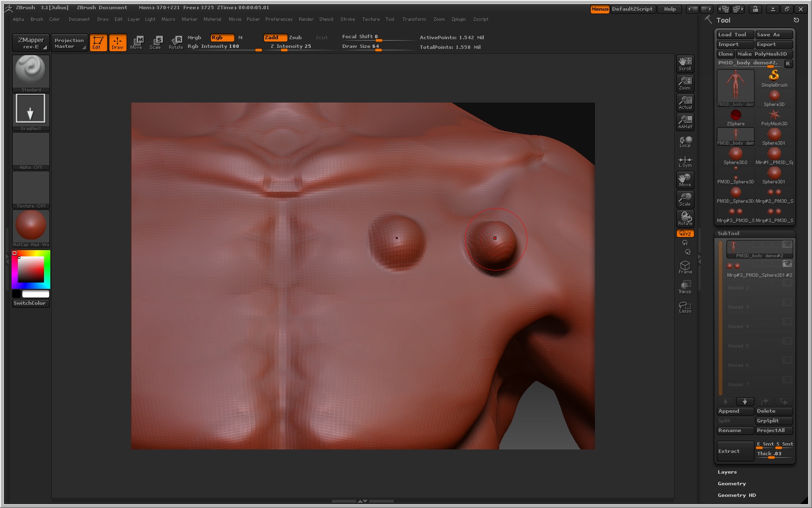
Task: Expand the Geometry section
Action: (x=731, y=484)
